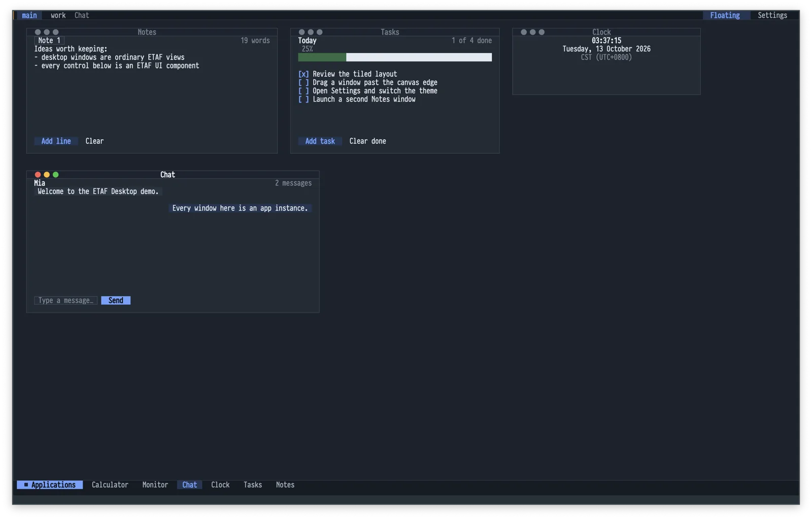Screen dimensions: 812x519
Task: Send the chat message
Action: [116, 301]
